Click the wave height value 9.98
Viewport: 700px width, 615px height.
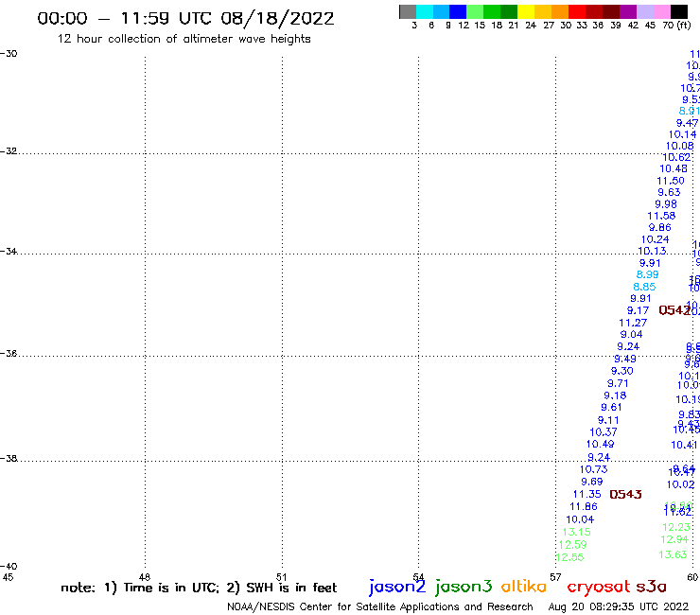coord(666,204)
